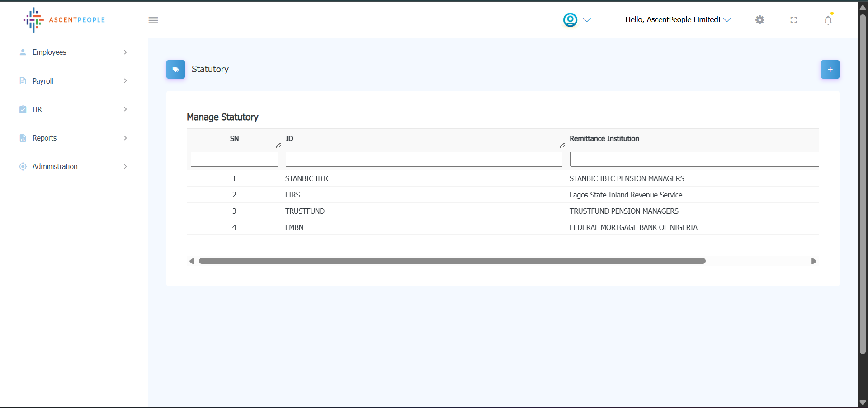Select the STANBIC IBTC row
868x408 pixels.
coord(308,178)
